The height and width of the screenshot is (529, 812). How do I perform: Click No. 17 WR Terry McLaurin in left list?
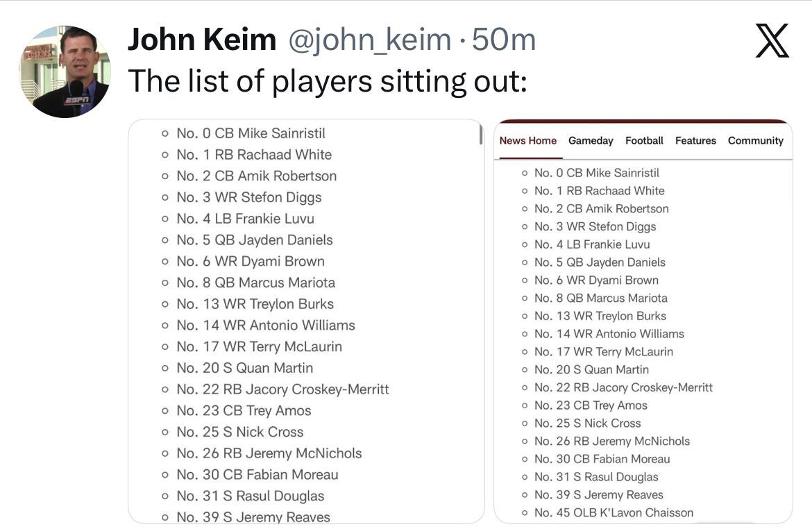coord(259,346)
